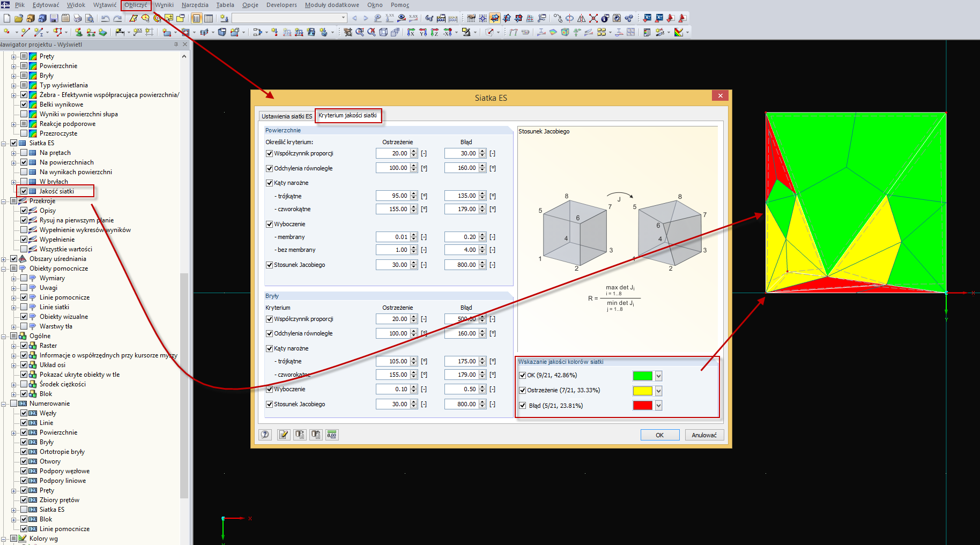Toggle the project navigator panel icon
Viewport: 980px width, 545px height.
(197, 18)
